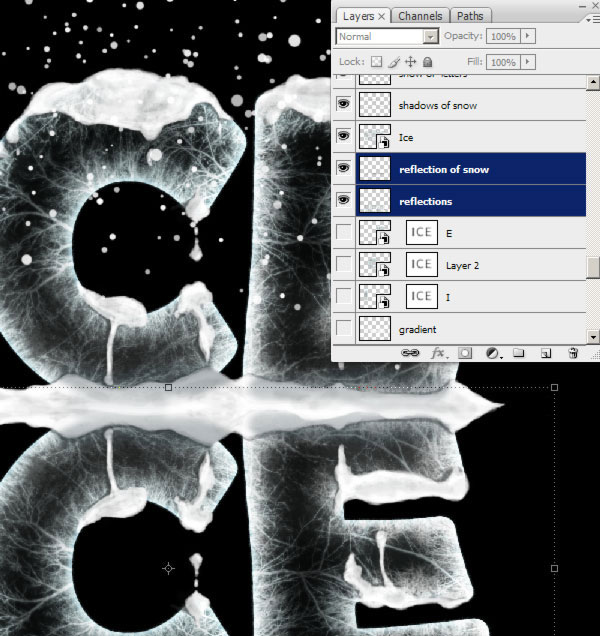Create a new layer group
This screenshot has width=600, height=636.
(519, 353)
